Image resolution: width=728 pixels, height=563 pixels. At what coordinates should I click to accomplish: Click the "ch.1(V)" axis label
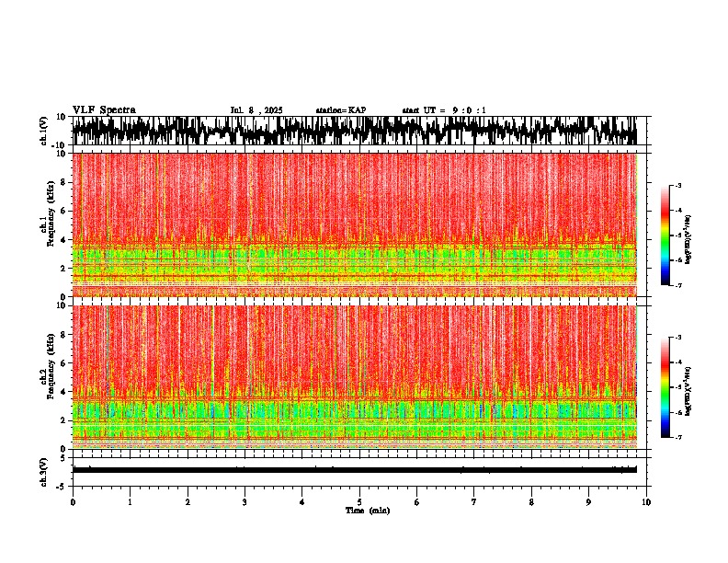44,131
